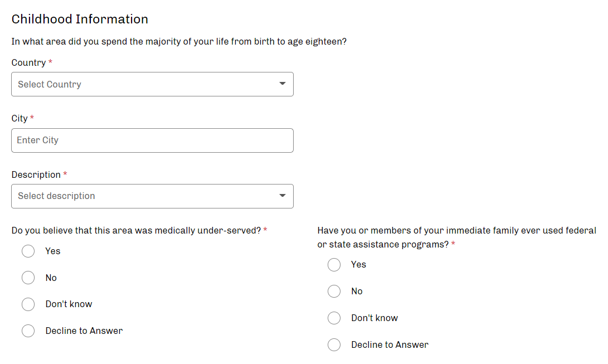Pick Decline to Answer for assistance programs

click(334, 345)
